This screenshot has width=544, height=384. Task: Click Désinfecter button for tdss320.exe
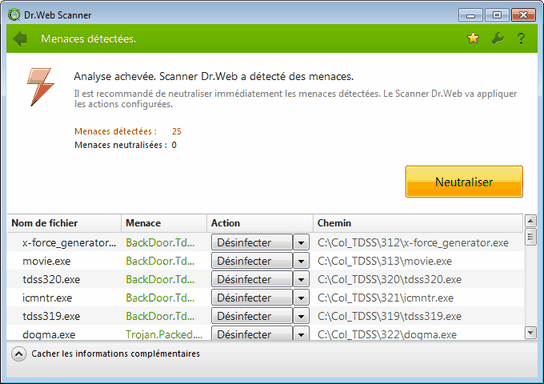tap(252, 279)
